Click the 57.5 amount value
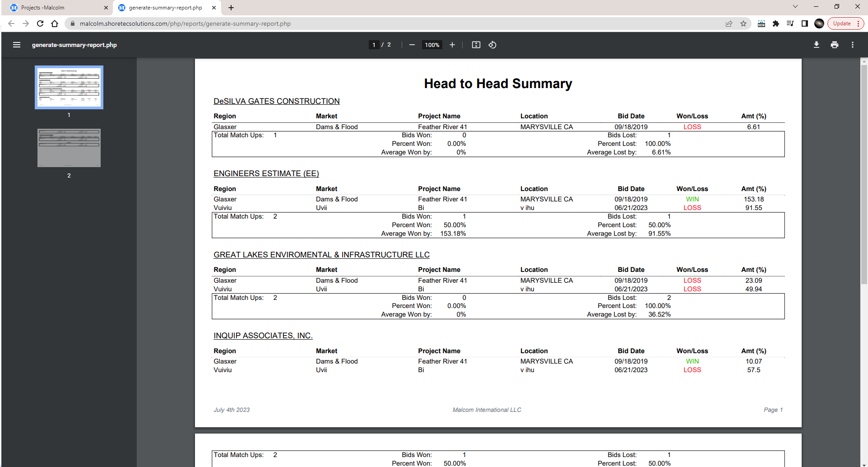This screenshot has width=868, height=467. [x=753, y=370]
